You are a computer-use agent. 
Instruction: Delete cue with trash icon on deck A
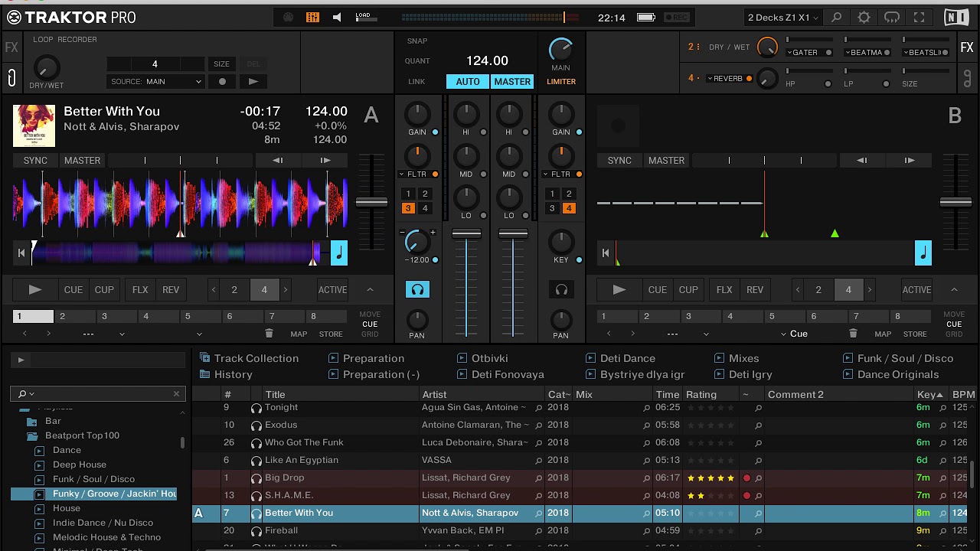[269, 334]
